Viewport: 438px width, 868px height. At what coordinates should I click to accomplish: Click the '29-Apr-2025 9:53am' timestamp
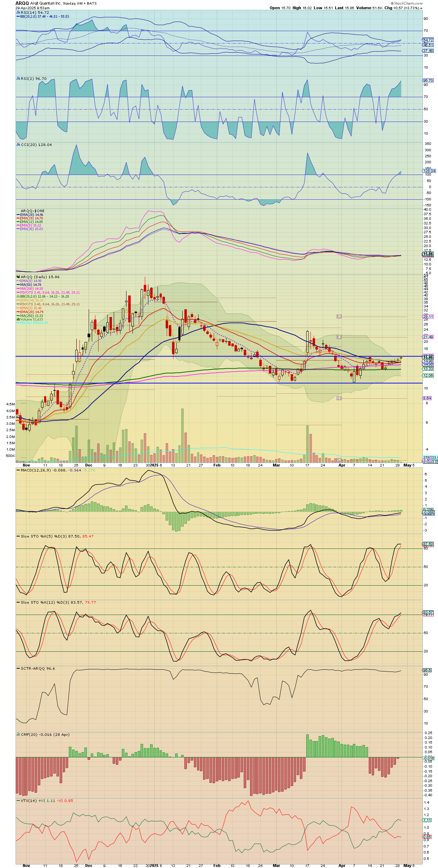[x=32, y=8]
